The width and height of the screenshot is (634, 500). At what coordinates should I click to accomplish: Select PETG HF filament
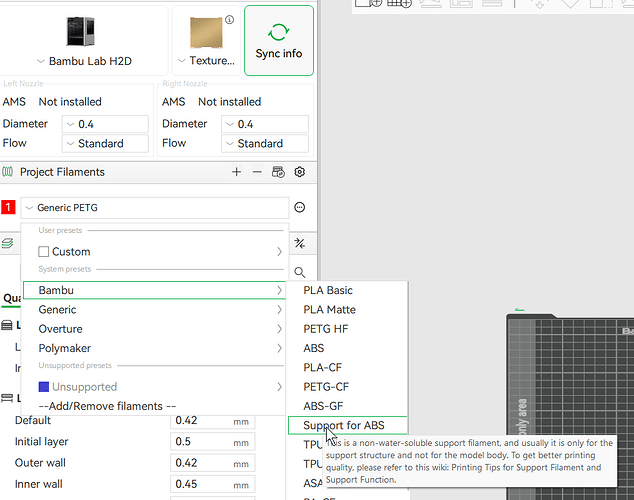pos(347,329)
